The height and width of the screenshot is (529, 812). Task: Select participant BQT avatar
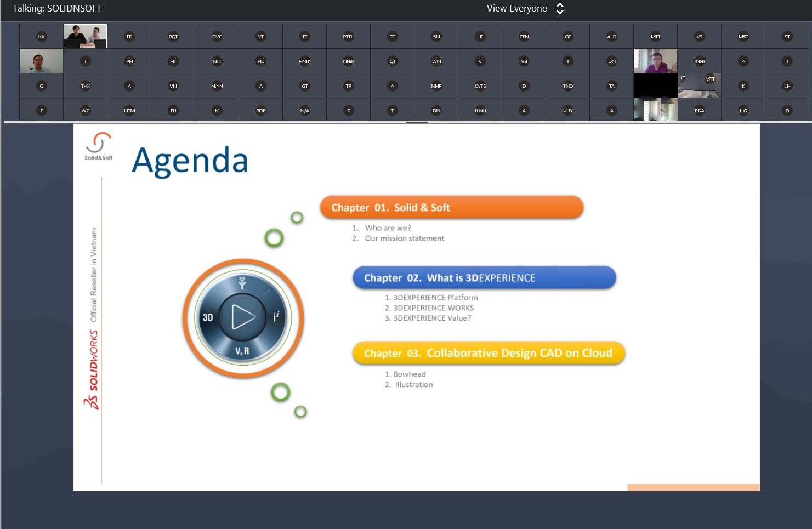tap(173, 37)
